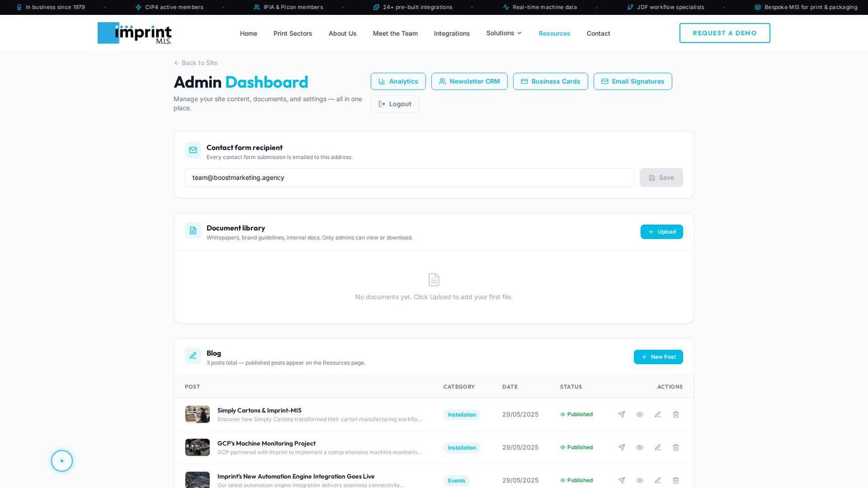
Task: Click the post title 'Simply Cartons & Imprint-MIS'
Action: pos(260,411)
